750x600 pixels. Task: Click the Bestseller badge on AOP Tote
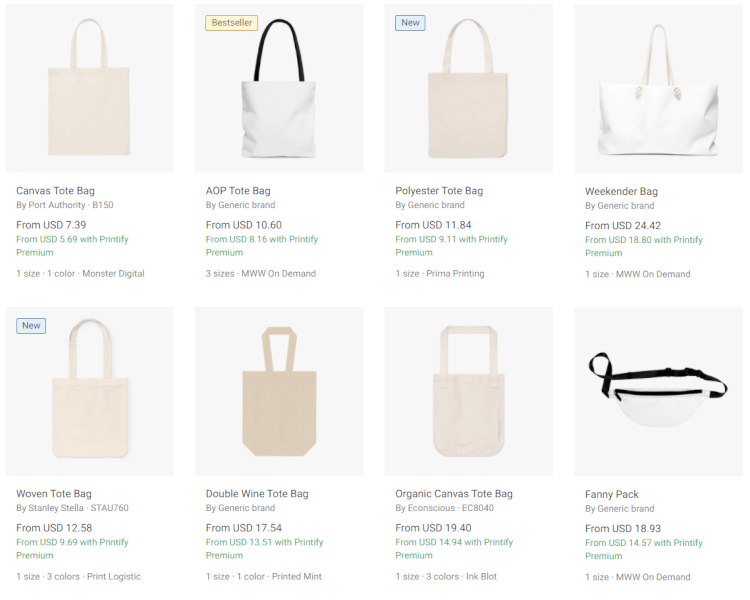point(231,23)
